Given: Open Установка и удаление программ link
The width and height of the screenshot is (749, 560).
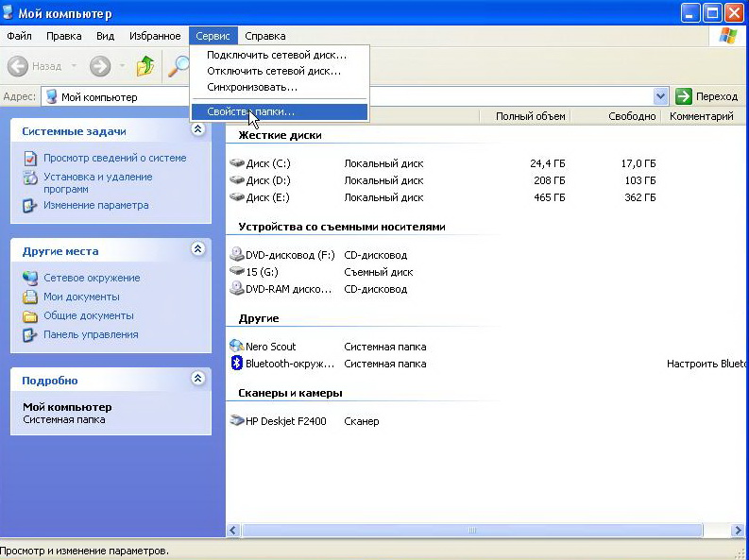Looking at the screenshot, I should (x=98, y=183).
